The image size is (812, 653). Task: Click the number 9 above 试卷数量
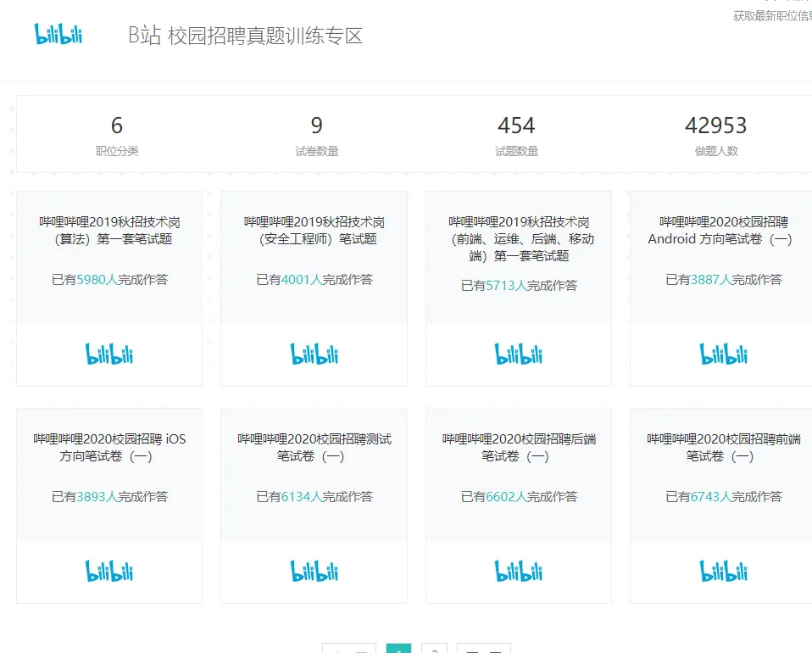point(316,126)
